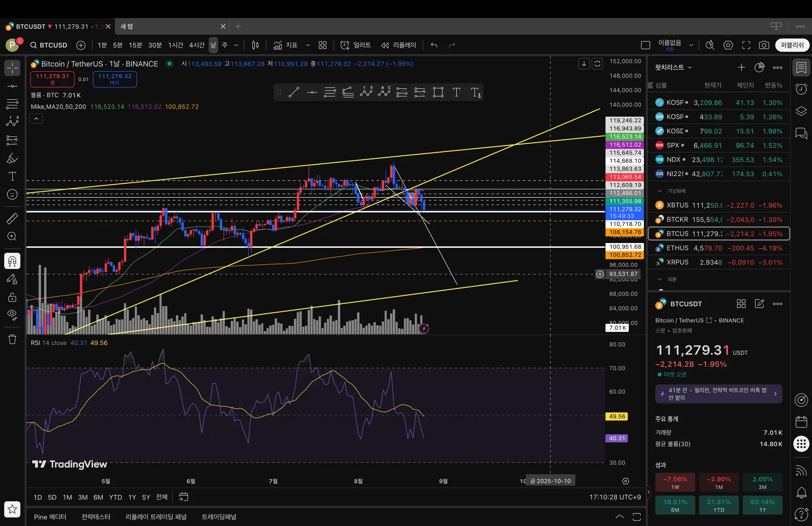Image resolution: width=812 pixels, height=526 pixels.
Task: Pick the rectangle shape in floating toolbar
Action: [x=438, y=93]
